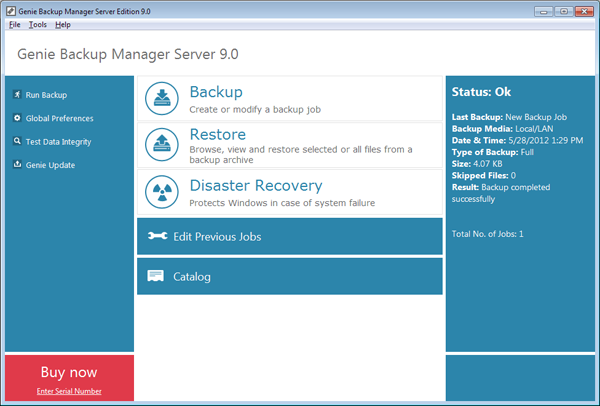Click the Test Data Integrity magnifier icon

pyautogui.click(x=17, y=141)
